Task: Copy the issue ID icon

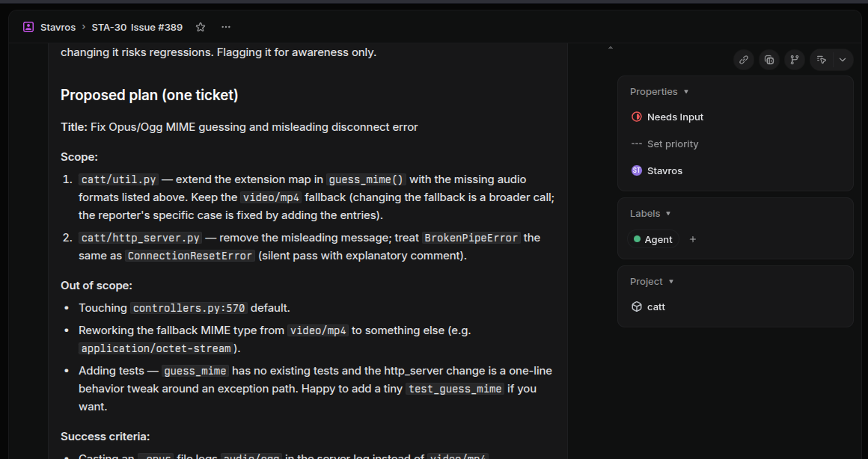Action: (x=769, y=60)
